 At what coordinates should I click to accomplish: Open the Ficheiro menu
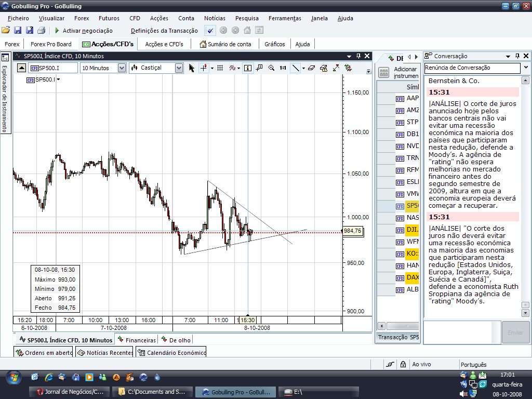[x=18, y=18]
